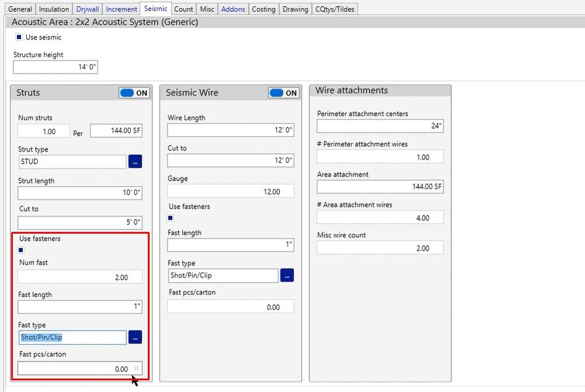Switch to the Insulation tab
Viewport: 585px width, 392px height.
[x=54, y=9]
